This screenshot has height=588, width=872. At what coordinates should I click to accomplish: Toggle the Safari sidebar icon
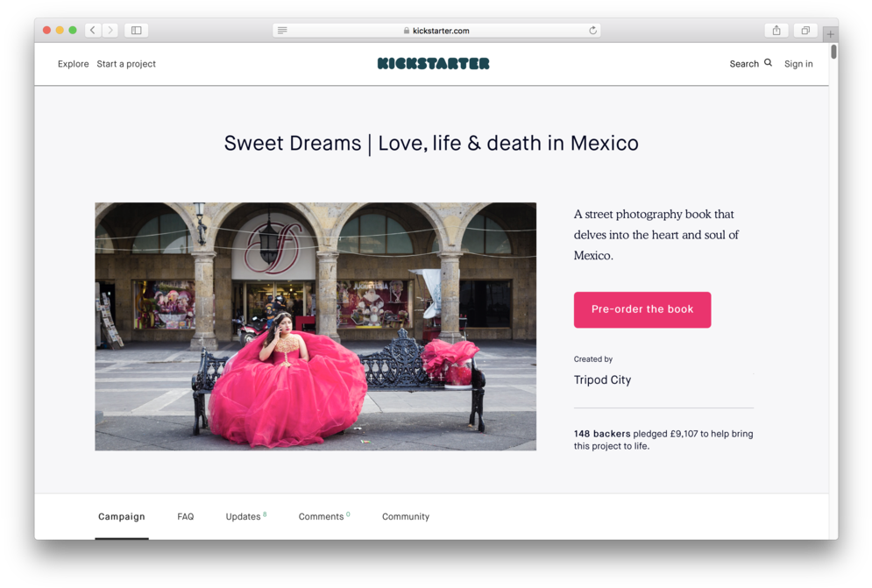(136, 29)
